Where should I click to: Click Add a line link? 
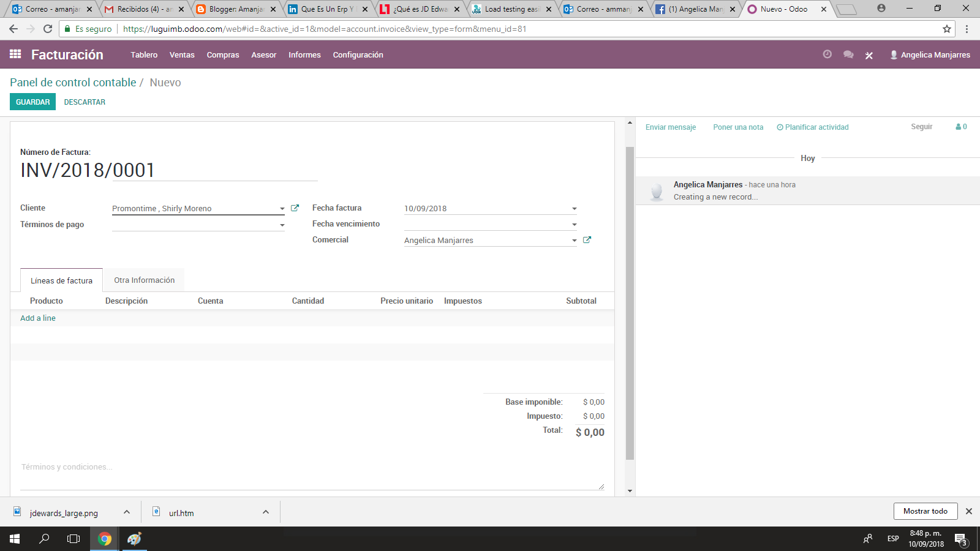[x=38, y=318]
